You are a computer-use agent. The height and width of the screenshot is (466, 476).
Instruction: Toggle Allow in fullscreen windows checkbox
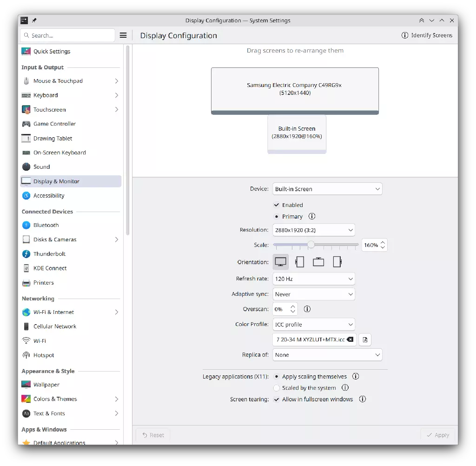[x=277, y=399]
